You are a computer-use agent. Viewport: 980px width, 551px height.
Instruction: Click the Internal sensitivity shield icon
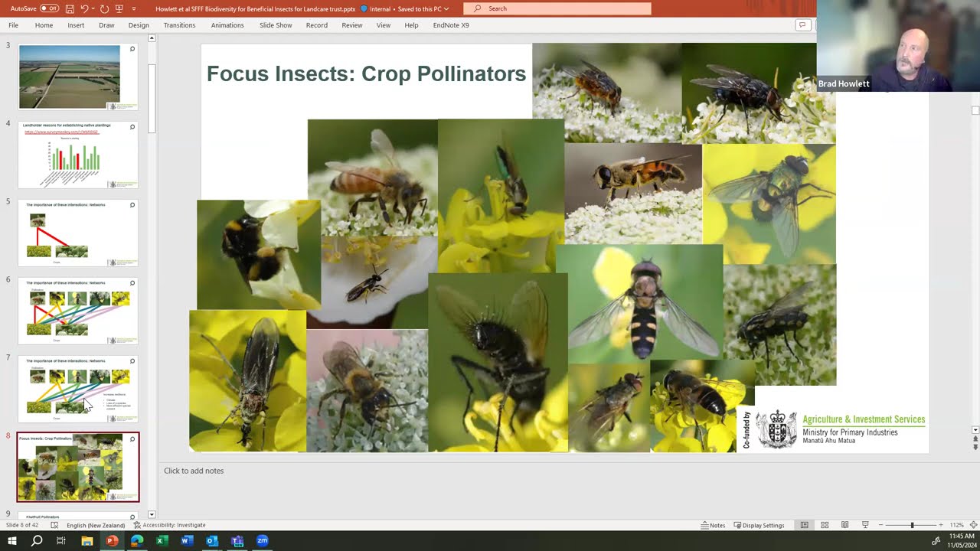(363, 8)
